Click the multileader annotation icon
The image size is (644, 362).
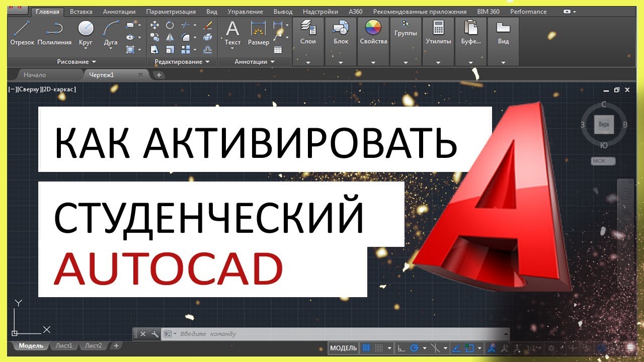coord(277,37)
